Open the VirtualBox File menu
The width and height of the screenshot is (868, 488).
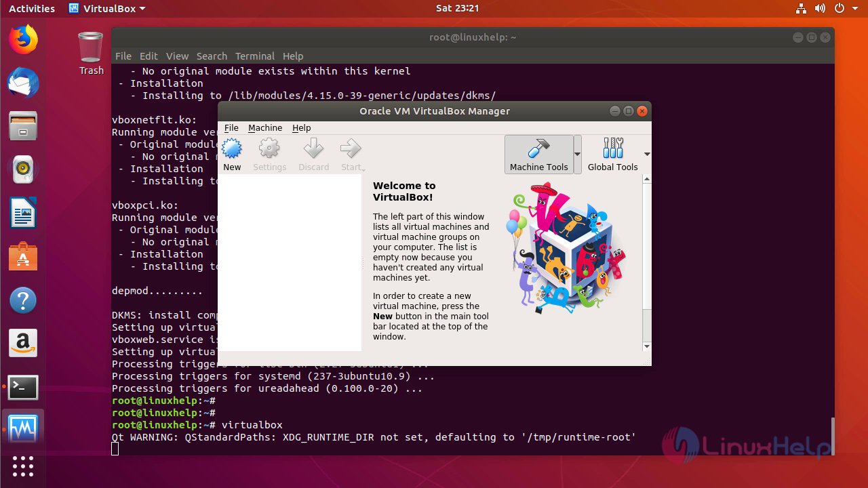point(231,127)
